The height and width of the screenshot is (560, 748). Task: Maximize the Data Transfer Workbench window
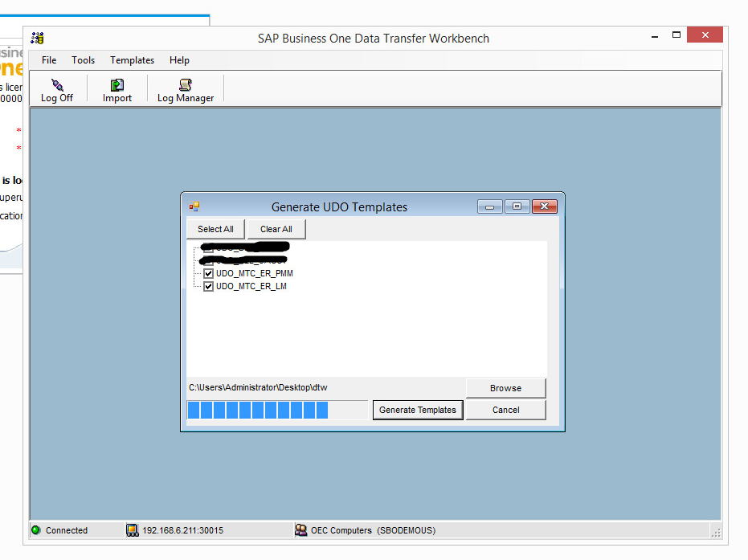676,35
